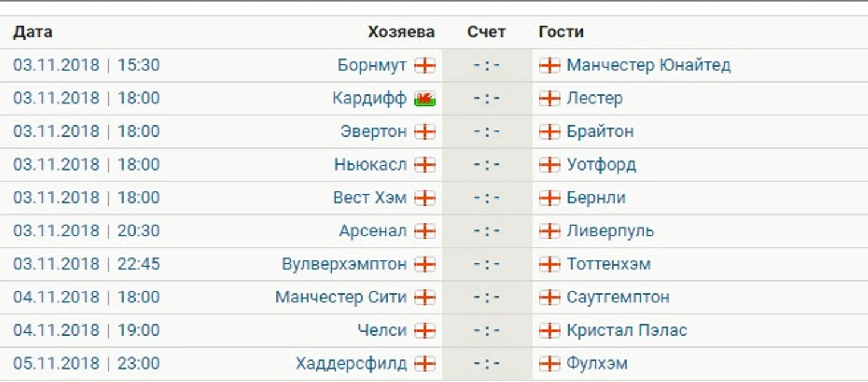Image resolution: width=868 pixels, height=382 pixels.
Task: Select the Эвертон team link
Action: click(373, 131)
